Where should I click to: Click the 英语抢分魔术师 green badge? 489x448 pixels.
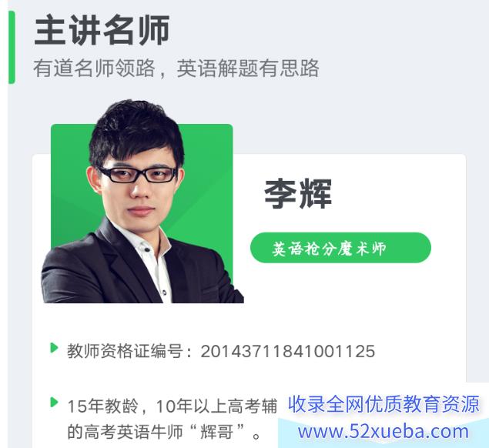(x=340, y=248)
